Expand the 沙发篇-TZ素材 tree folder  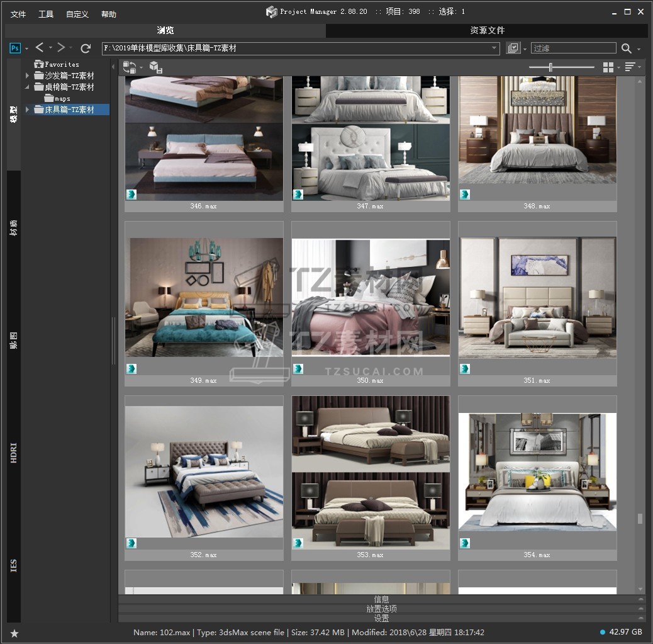[x=28, y=76]
